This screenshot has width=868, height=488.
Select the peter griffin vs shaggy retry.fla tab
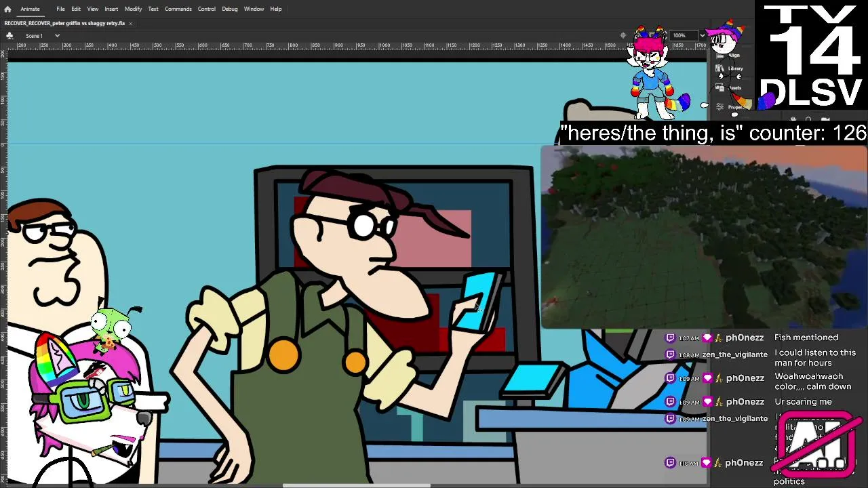point(64,23)
